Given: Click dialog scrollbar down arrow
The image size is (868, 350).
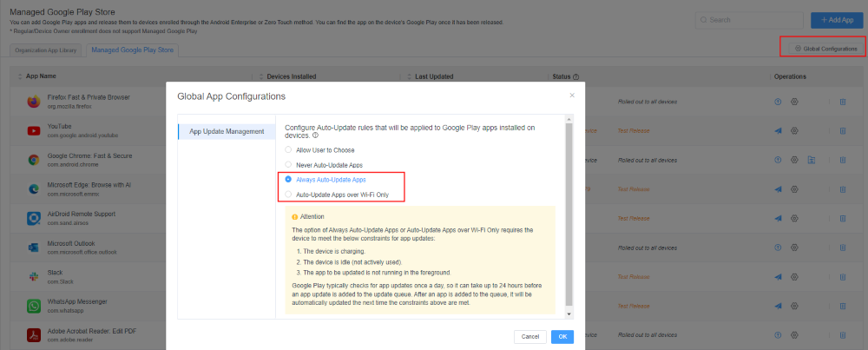Looking at the screenshot, I should point(569,313).
